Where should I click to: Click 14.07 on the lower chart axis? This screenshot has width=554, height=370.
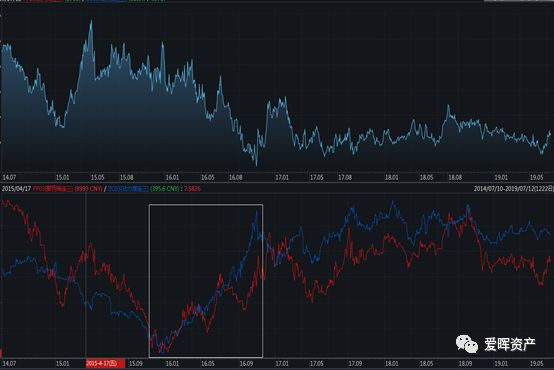pyautogui.click(x=9, y=363)
